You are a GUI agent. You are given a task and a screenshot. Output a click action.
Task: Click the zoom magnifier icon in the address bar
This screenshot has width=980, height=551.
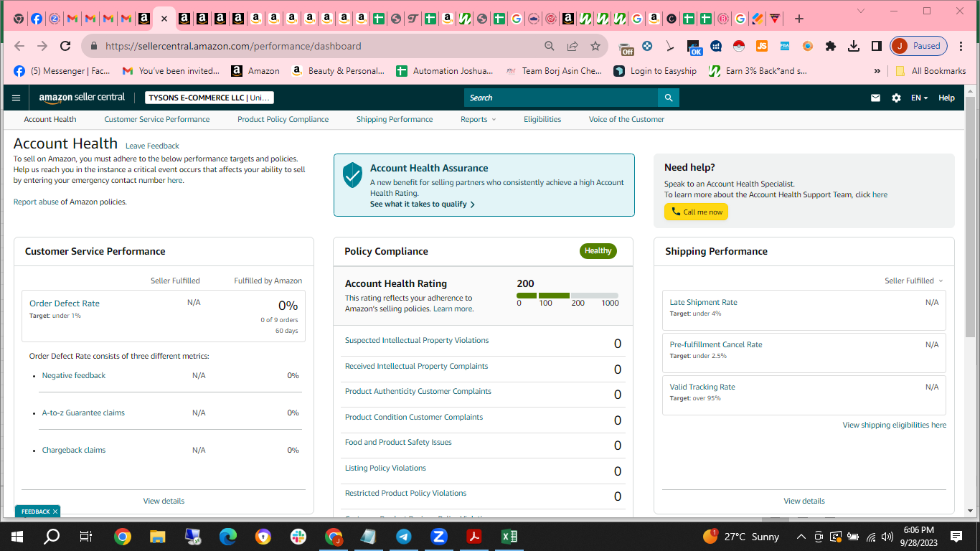point(550,46)
